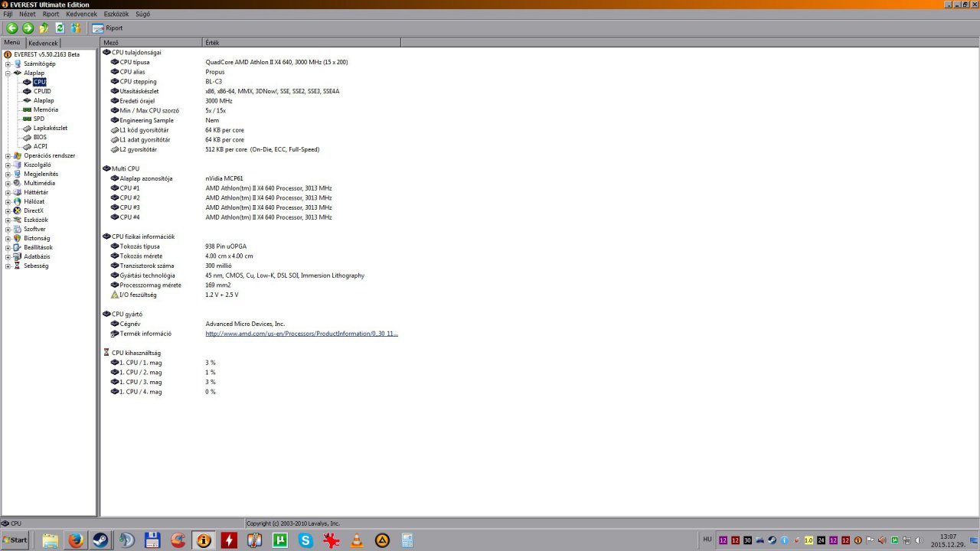Expand the Háttértár tree node
This screenshot has height=551, width=980.
tap(8, 192)
